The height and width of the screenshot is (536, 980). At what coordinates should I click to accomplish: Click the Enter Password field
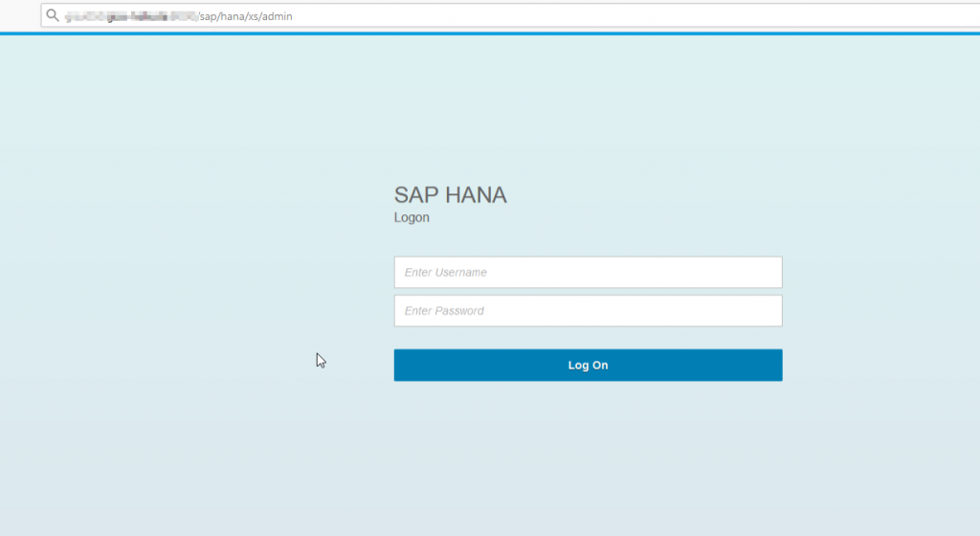coord(589,310)
